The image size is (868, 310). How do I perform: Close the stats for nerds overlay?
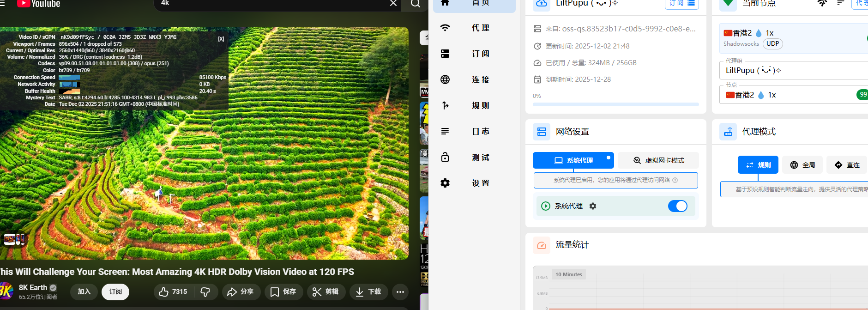click(221, 39)
